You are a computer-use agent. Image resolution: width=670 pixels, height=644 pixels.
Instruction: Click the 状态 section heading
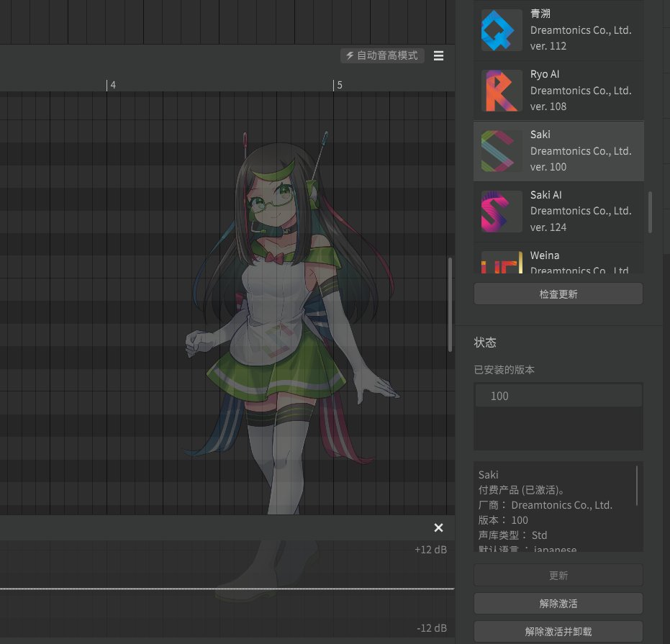coord(485,343)
